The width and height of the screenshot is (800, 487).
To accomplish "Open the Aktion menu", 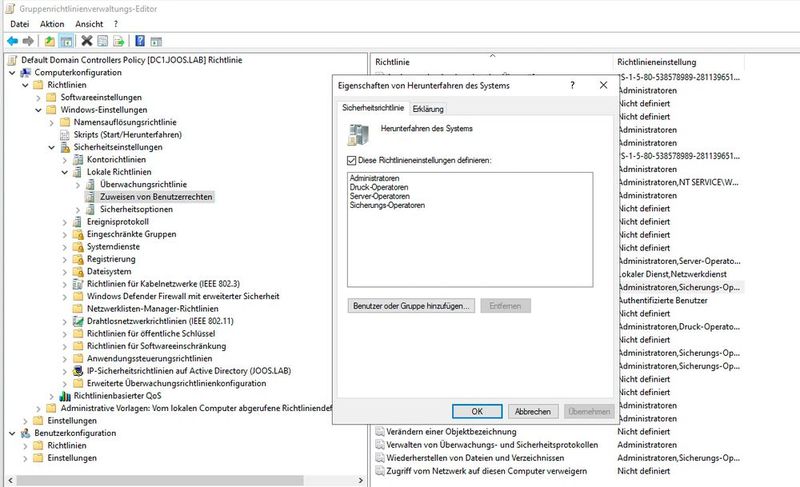I will (52, 24).
